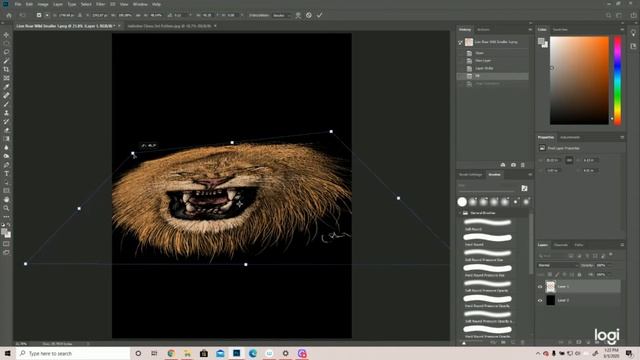Cancel the transform in the options bar
This screenshot has width=640, height=360.
point(309,15)
